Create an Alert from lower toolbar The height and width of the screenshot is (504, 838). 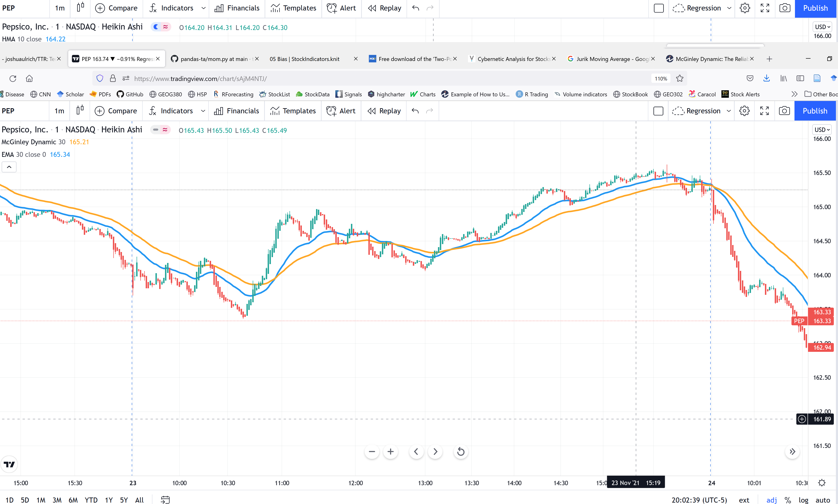pos(341,111)
